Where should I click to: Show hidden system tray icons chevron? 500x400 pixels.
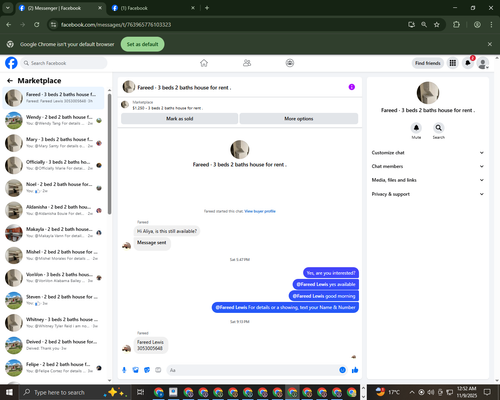tap(412, 392)
